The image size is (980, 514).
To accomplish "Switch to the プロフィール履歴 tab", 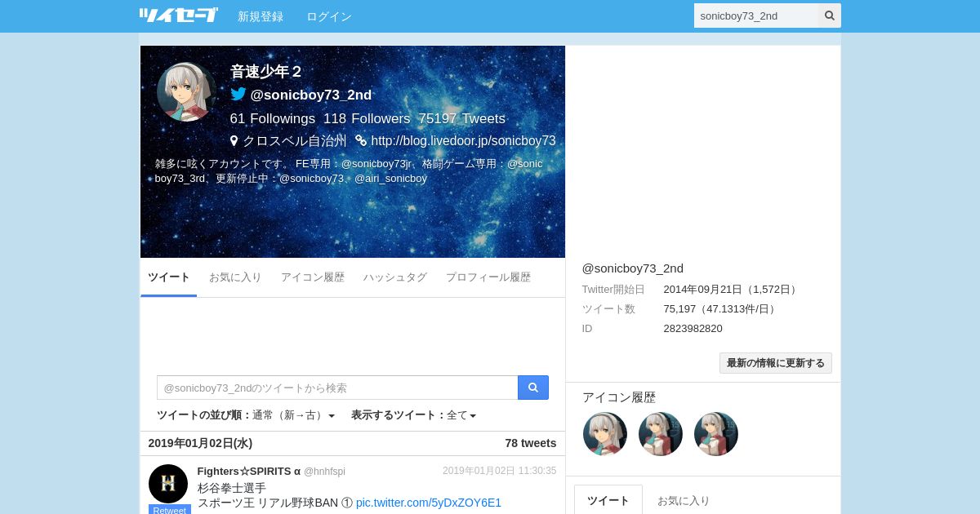I will pos(488,277).
